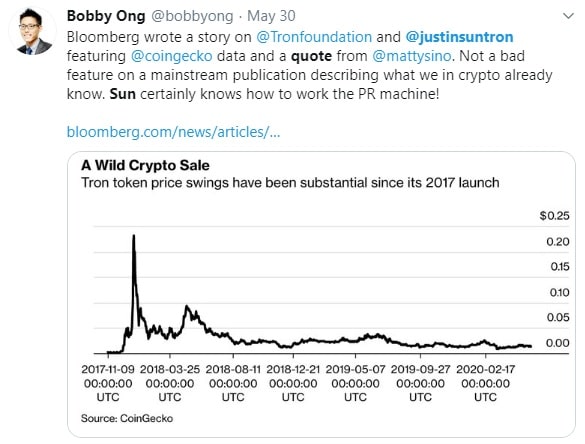Image resolution: width=585 pixels, height=444 pixels.
Task: Open the @bobbyong handle
Action: (192, 16)
